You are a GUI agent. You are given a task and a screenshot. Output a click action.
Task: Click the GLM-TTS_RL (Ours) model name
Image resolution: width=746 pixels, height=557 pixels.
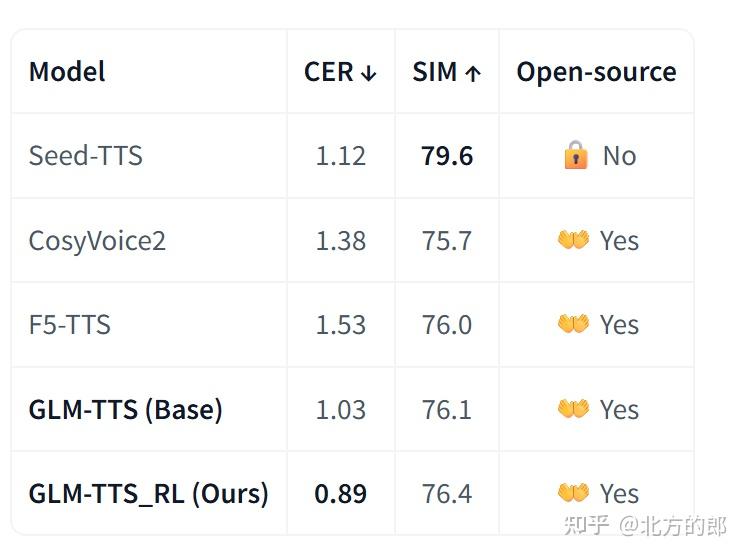tap(148, 494)
